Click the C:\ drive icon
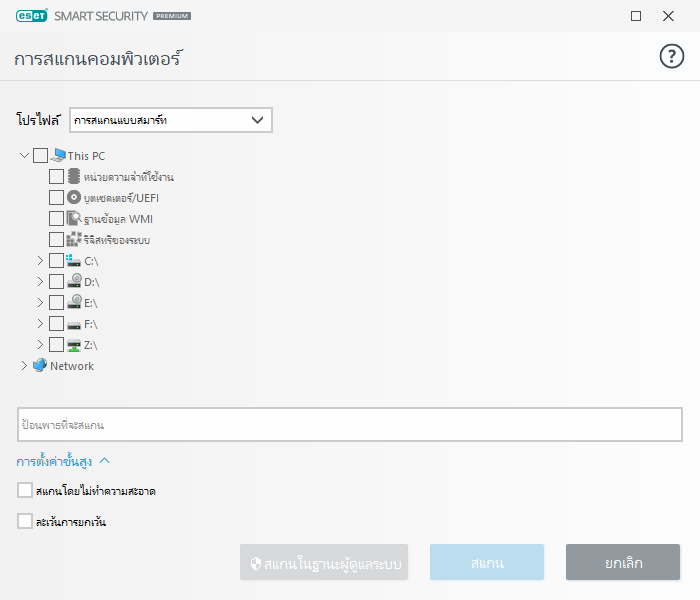Viewport: 700px width, 600px height. (x=73, y=260)
